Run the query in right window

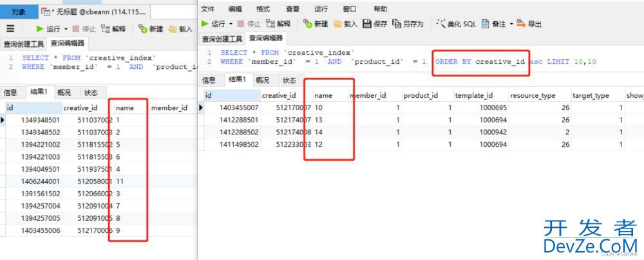coord(213,24)
